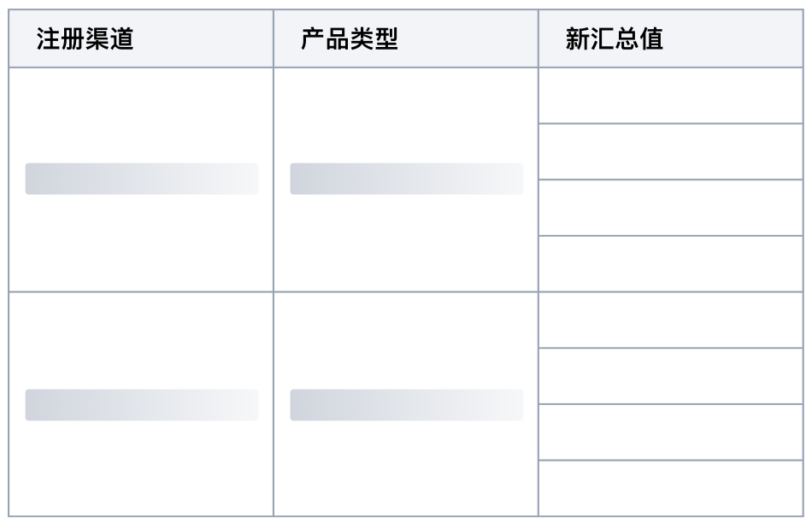Screen dimensions: 812x523
Task: Click row border between the two 产品类型 merged cells
Action: click(406, 292)
